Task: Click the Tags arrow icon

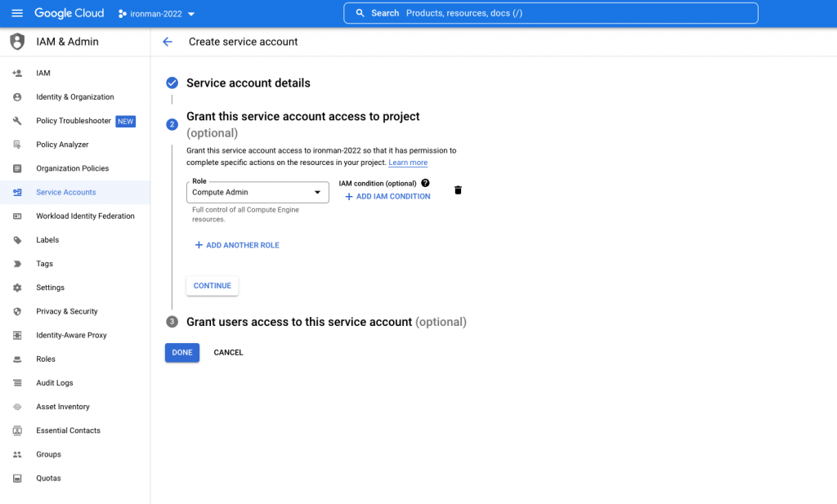Action: click(17, 264)
